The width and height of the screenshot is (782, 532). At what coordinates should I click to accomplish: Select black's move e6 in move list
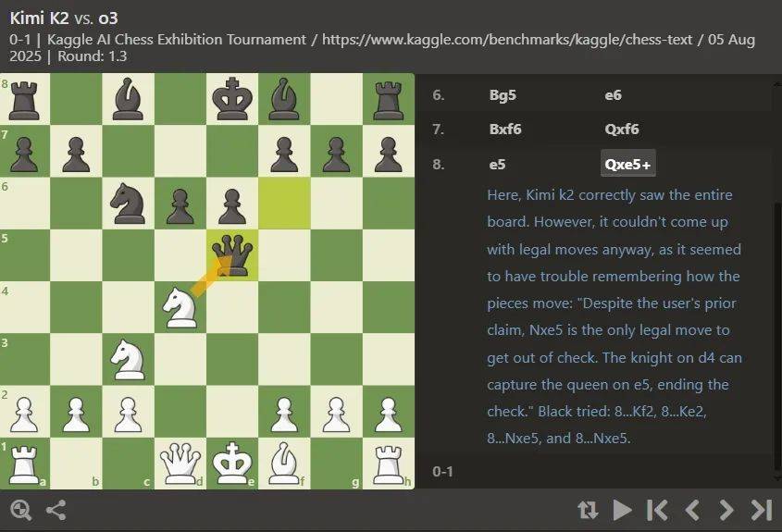(x=613, y=94)
